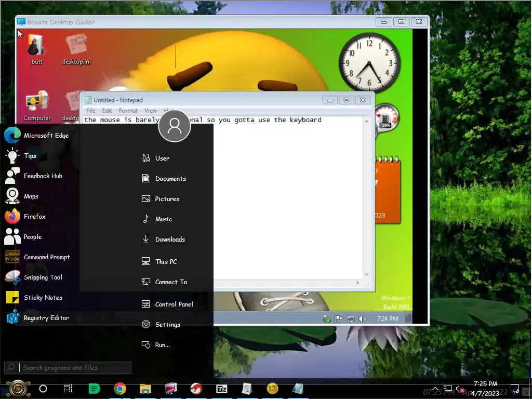Open Settings from start menu
This screenshot has width=532, height=399.
[x=161, y=324]
